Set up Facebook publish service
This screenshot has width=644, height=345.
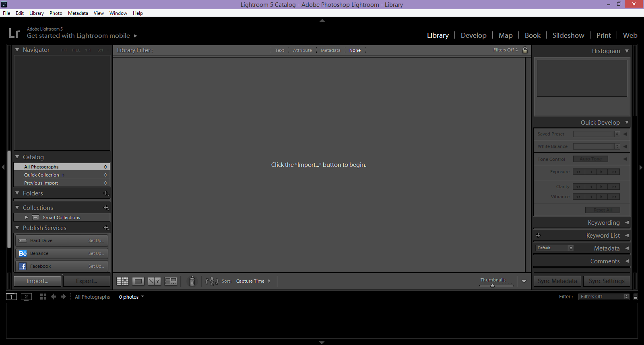(96, 266)
